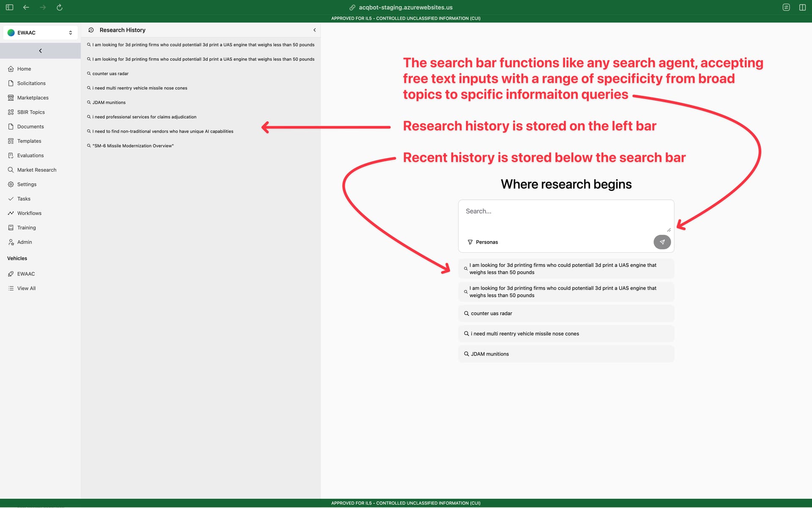Click the Settings gear icon
Viewport: 812px width, 508px height.
(x=11, y=184)
